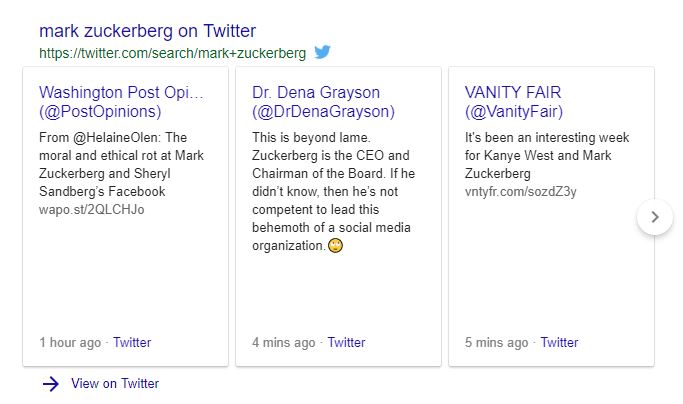Click the 'View on Twitter' link

click(x=115, y=384)
